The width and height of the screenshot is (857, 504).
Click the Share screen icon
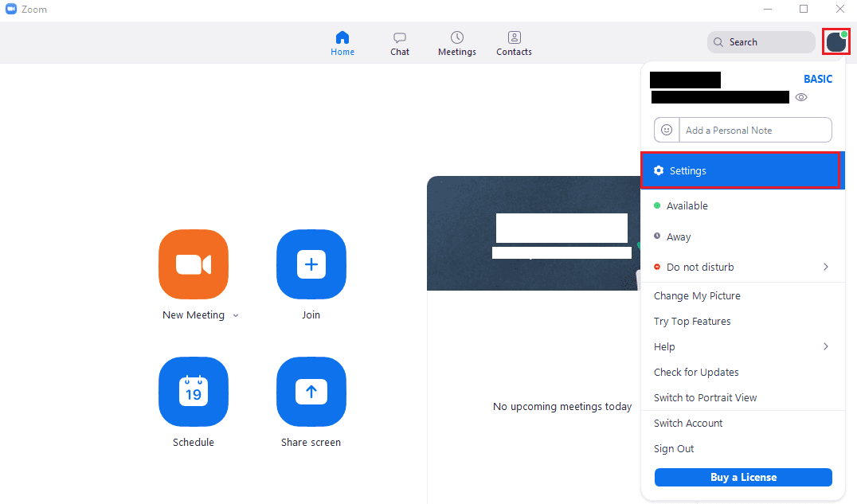tap(311, 392)
